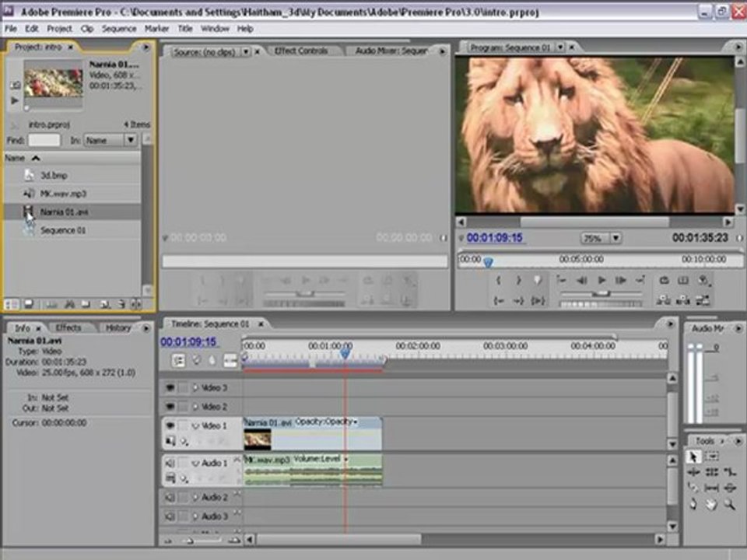
Task: Select the Pen tool
Action: [x=693, y=504]
